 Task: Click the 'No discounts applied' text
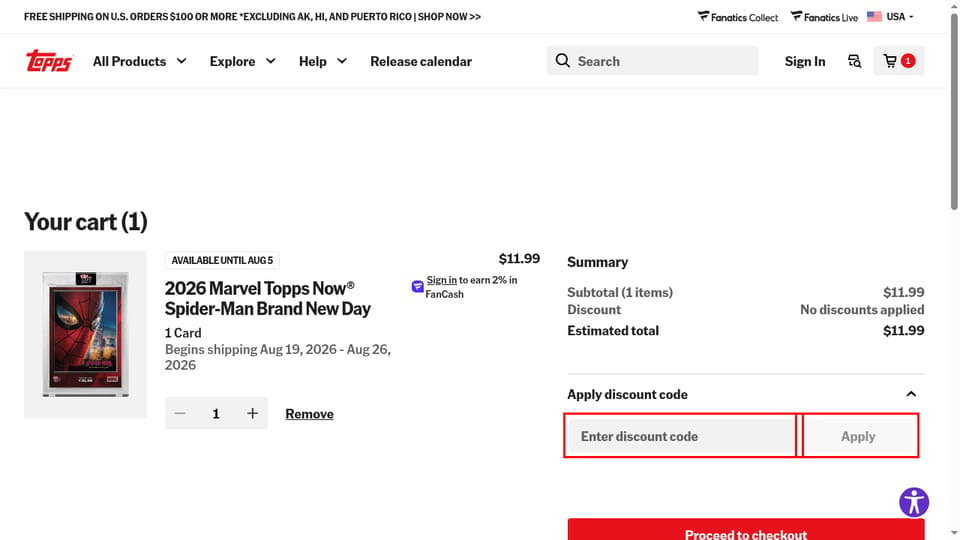click(862, 310)
